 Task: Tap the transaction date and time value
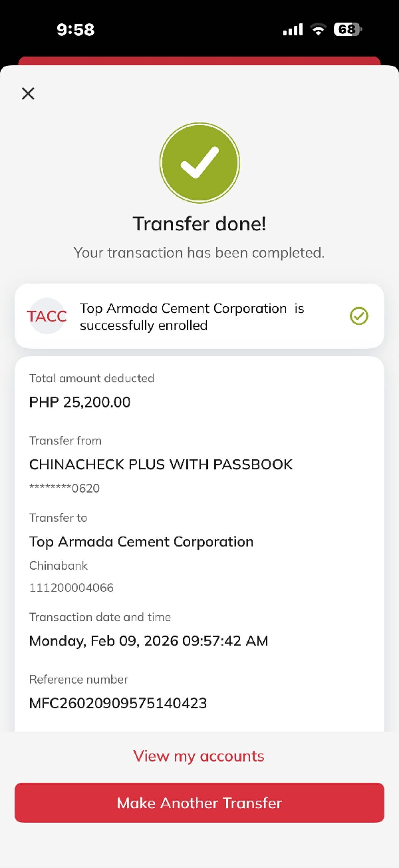click(148, 642)
